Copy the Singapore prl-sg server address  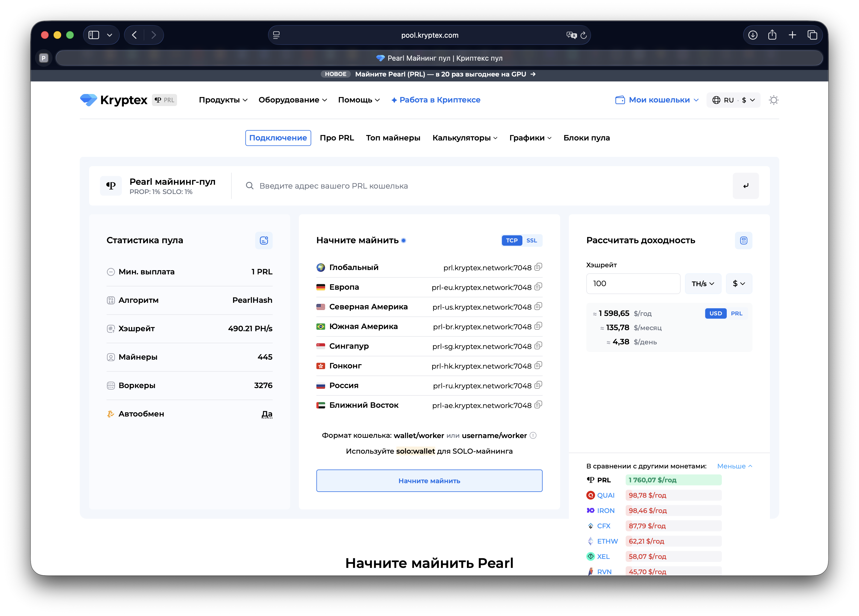click(538, 346)
